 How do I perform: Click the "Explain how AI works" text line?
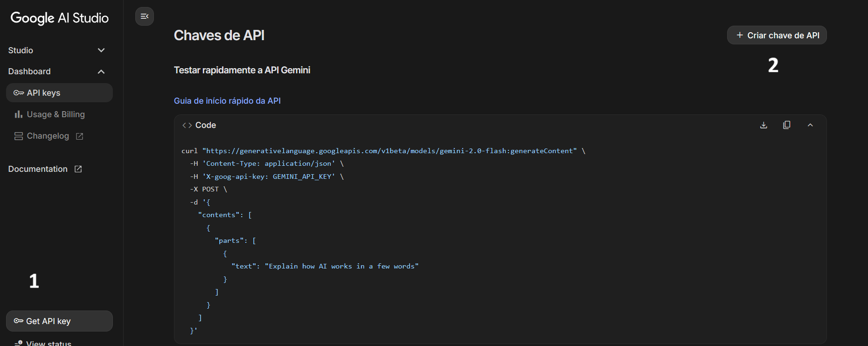point(325,266)
